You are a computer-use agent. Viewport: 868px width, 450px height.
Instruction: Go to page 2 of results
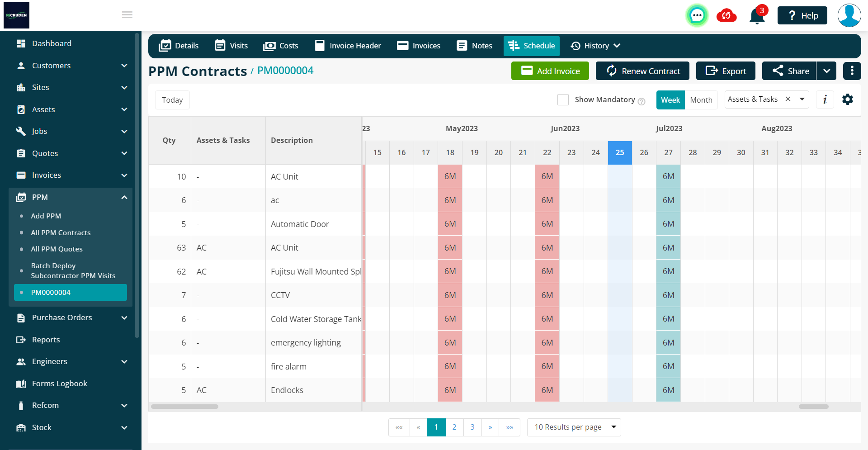pyautogui.click(x=454, y=427)
